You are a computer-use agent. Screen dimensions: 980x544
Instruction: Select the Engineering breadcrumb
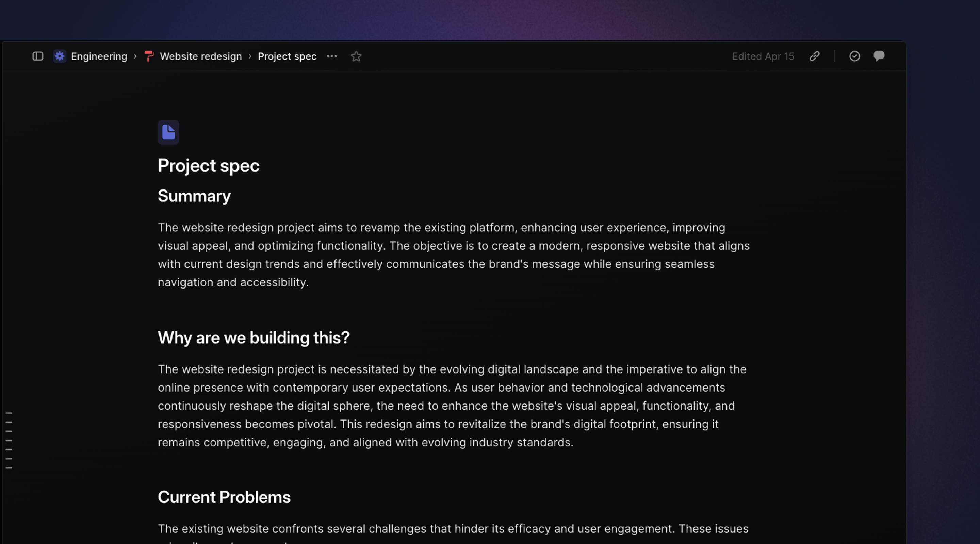[x=99, y=56]
